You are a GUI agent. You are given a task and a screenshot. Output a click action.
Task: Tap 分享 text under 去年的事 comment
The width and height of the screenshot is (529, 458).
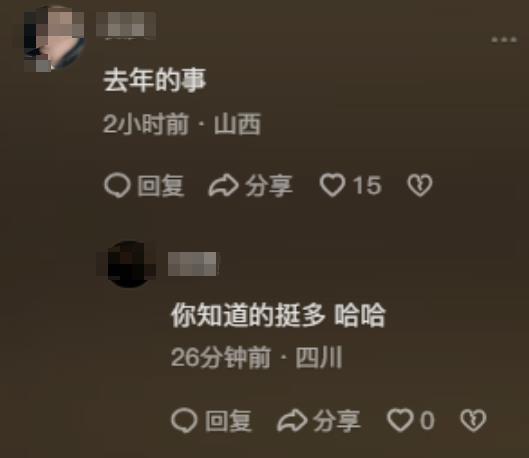coord(269,186)
